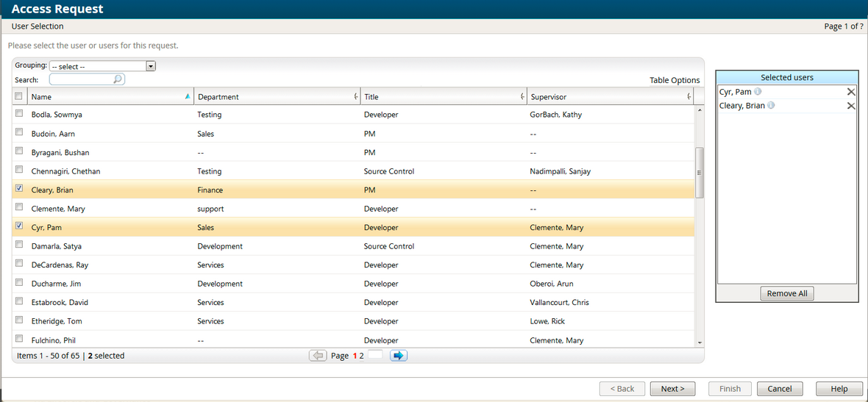Image resolution: width=868 pixels, height=402 pixels.
Task: Go to next page with blue arrow
Action: coord(399,356)
